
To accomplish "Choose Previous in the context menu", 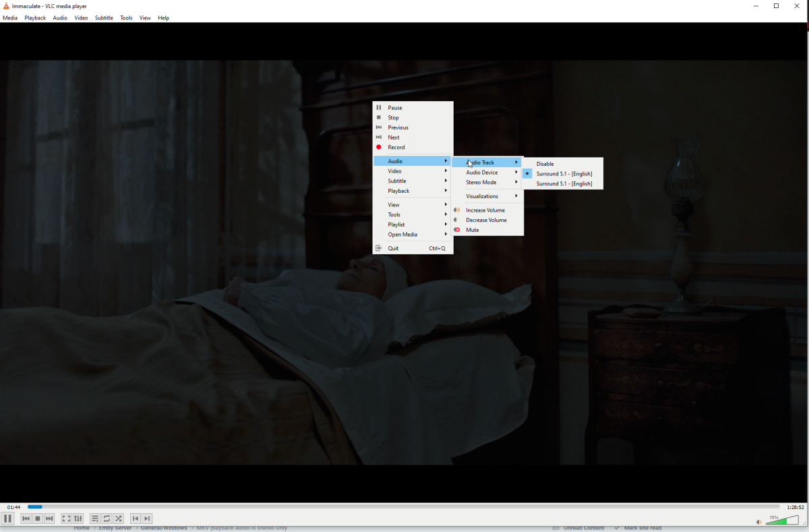I will tap(413, 127).
